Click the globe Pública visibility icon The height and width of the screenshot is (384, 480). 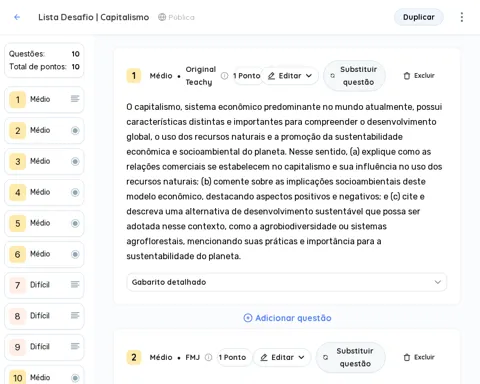[162, 17]
